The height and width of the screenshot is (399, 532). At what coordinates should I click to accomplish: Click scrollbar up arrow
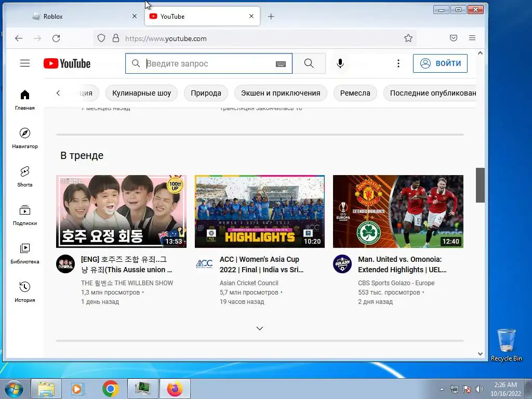point(480,54)
